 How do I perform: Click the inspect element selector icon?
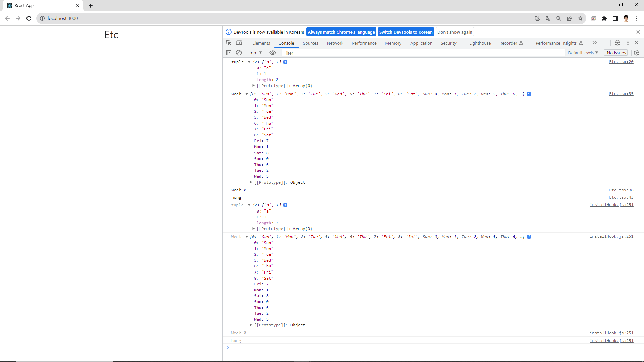(x=229, y=43)
